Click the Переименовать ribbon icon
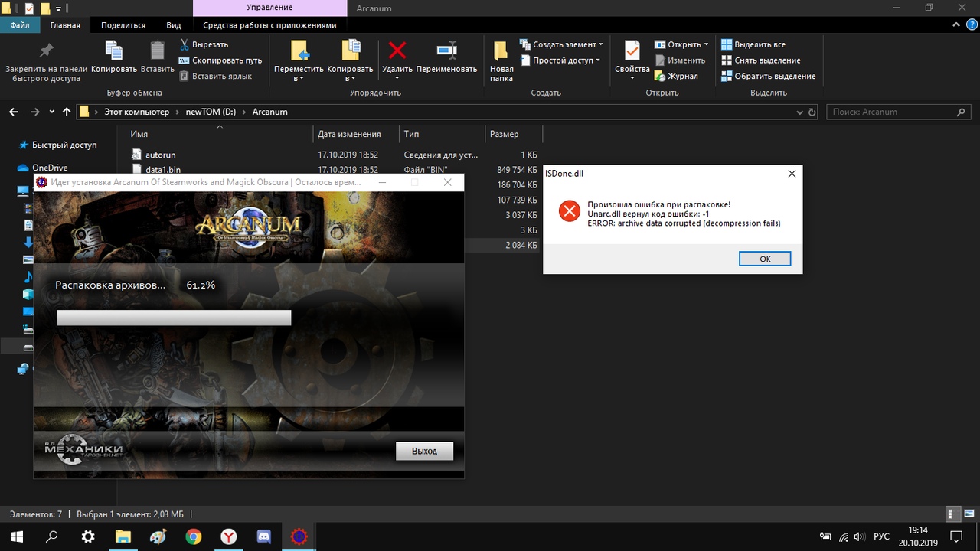980x551 pixels. pos(446,51)
